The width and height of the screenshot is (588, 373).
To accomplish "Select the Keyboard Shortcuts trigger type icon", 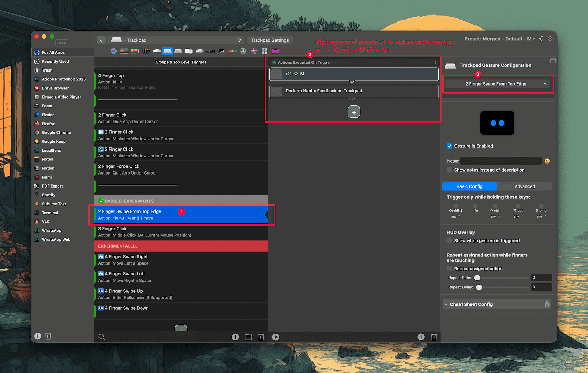I will (178, 51).
